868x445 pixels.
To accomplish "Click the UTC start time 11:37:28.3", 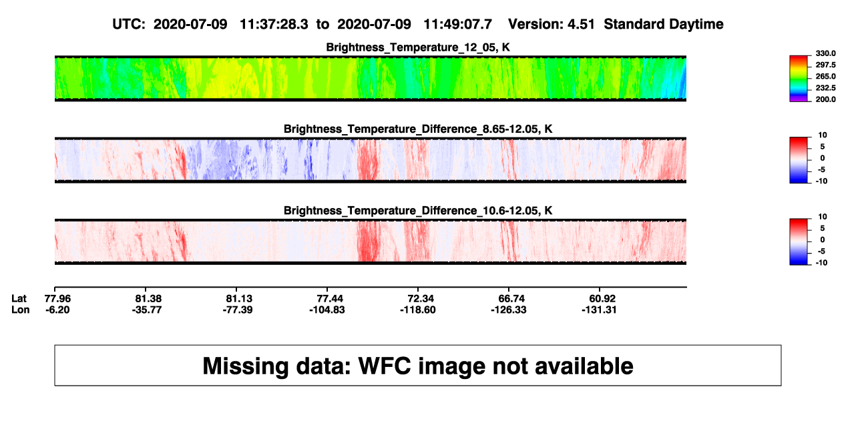I will [273, 25].
